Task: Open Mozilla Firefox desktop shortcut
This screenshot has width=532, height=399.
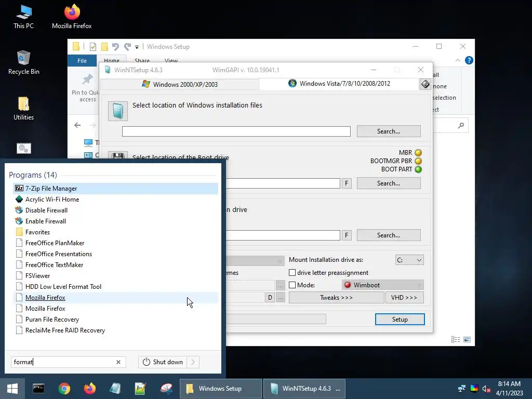Action: (72, 17)
